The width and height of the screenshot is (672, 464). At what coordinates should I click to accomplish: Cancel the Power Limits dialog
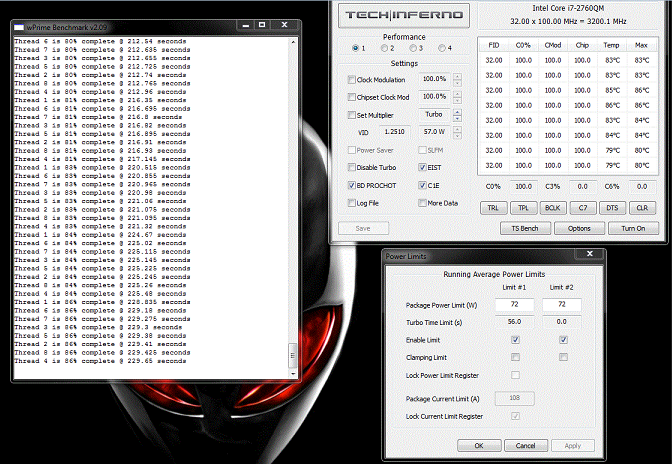coord(526,446)
